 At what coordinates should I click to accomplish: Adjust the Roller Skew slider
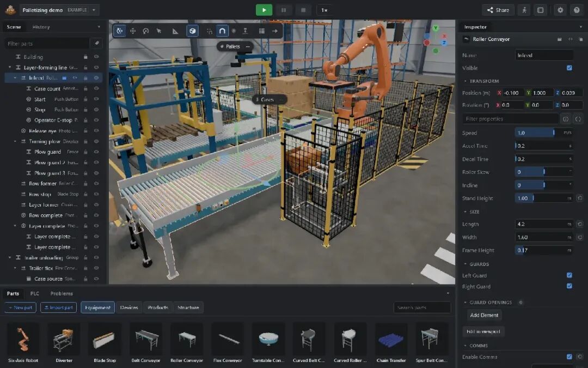[544, 172]
